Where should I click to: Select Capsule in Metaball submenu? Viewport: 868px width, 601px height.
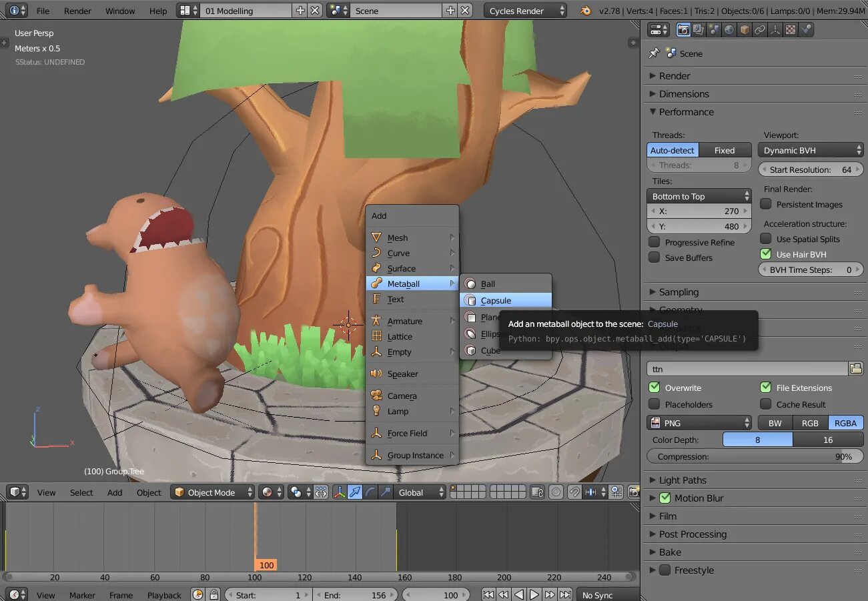(506, 301)
